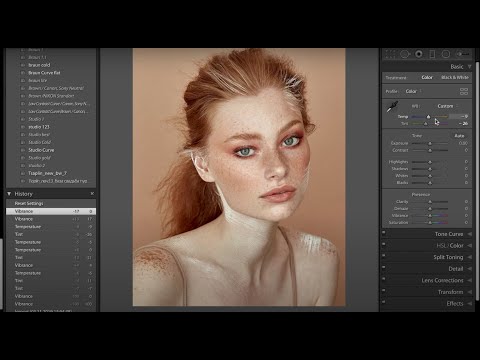Expand the Tone Curve panel arrow
This screenshot has height=360, width=480.
pyautogui.click(x=469, y=234)
